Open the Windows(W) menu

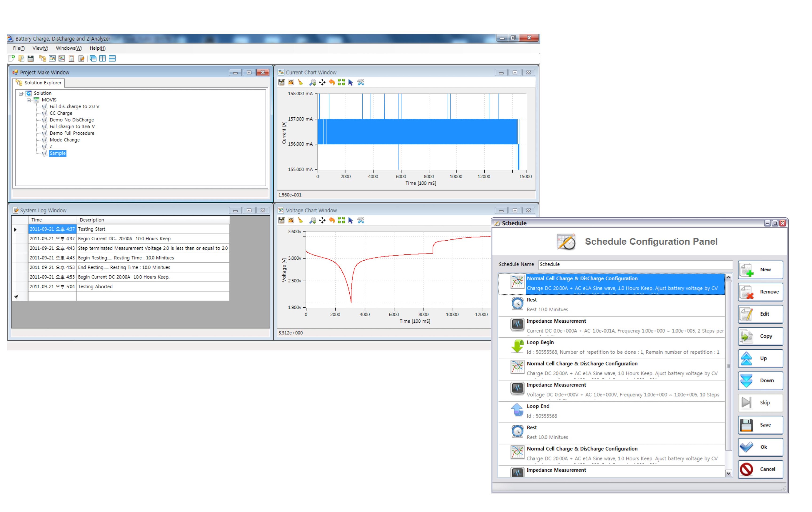click(x=68, y=48)
